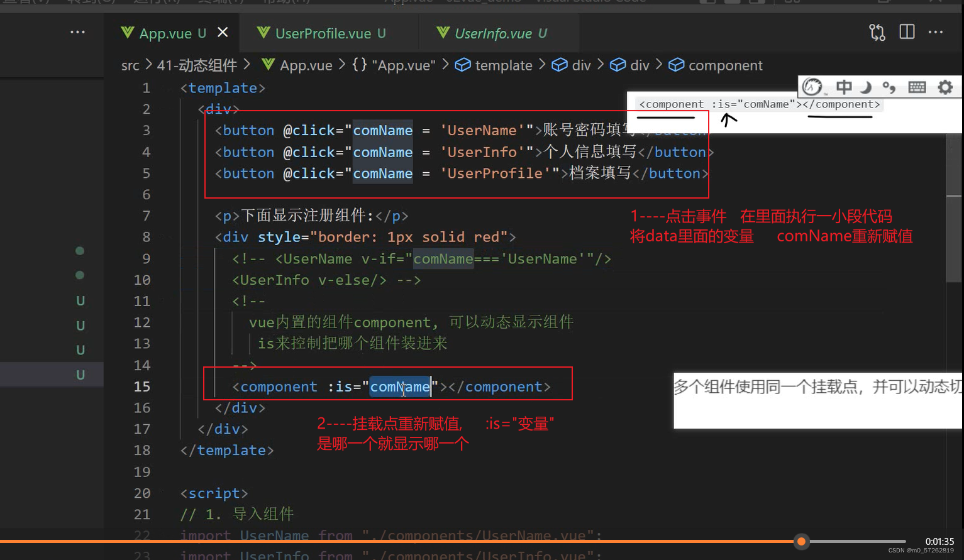The width and height of the screenshot is (964, 560).
Task: Click the cube icon beside breadcrumb 'component'
Action: [x=676, y=65]
